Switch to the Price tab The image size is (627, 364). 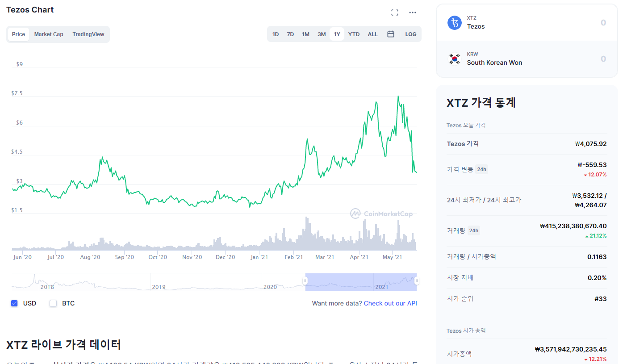coord(18,34)
